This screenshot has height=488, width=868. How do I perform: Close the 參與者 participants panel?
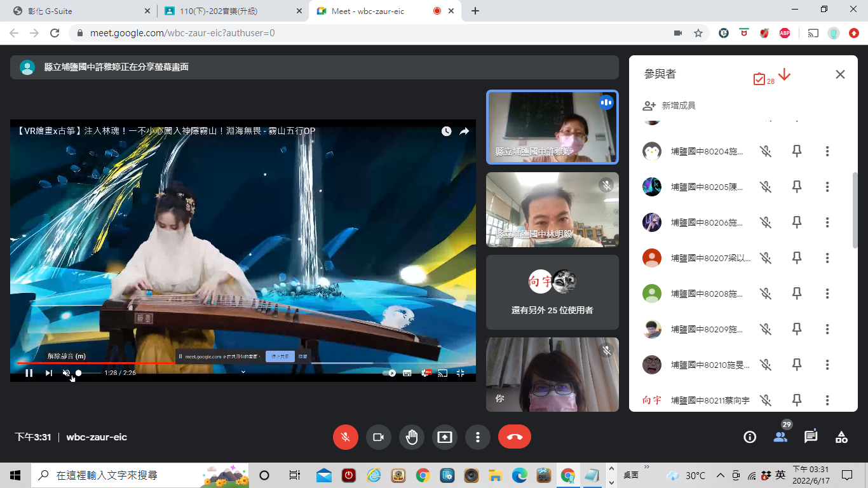[x=840, y=74]
